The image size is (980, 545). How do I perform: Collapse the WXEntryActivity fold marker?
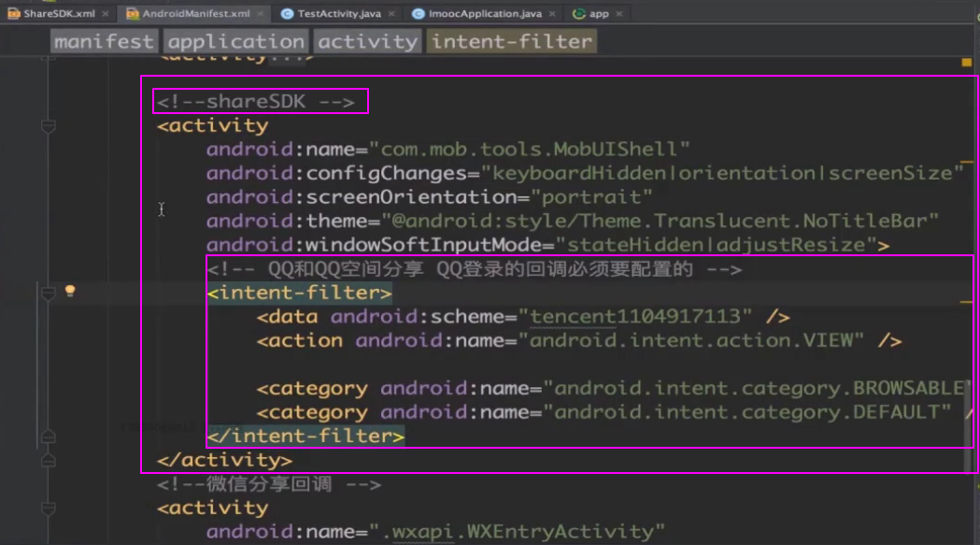point(49,509)
